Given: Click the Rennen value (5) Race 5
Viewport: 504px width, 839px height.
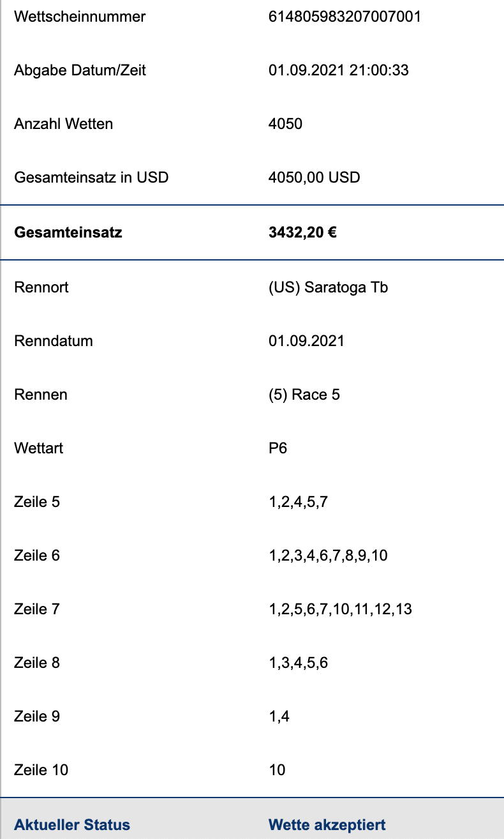Looking at the screenshot, I should click(304, 395).
